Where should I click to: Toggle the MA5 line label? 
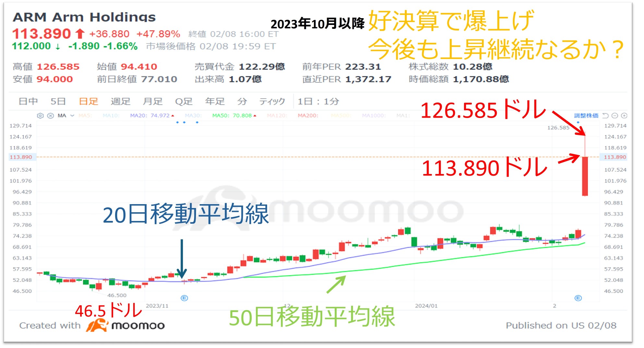pyautogui.click(x=85, y=116)
